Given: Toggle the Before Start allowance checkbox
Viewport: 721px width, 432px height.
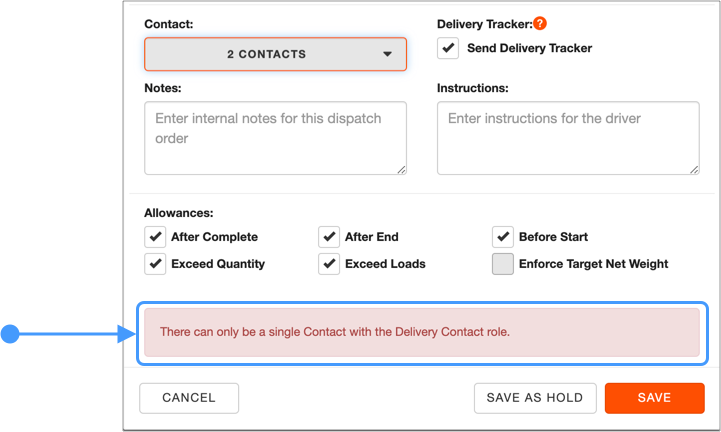Looking at the screenshot, I should pyautogui.click(x=503, y=237).
